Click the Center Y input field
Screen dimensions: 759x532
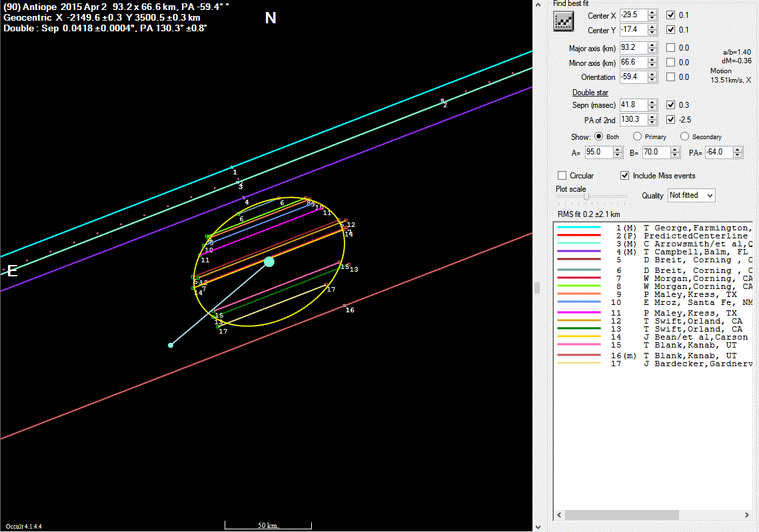[x=634, y=29]
